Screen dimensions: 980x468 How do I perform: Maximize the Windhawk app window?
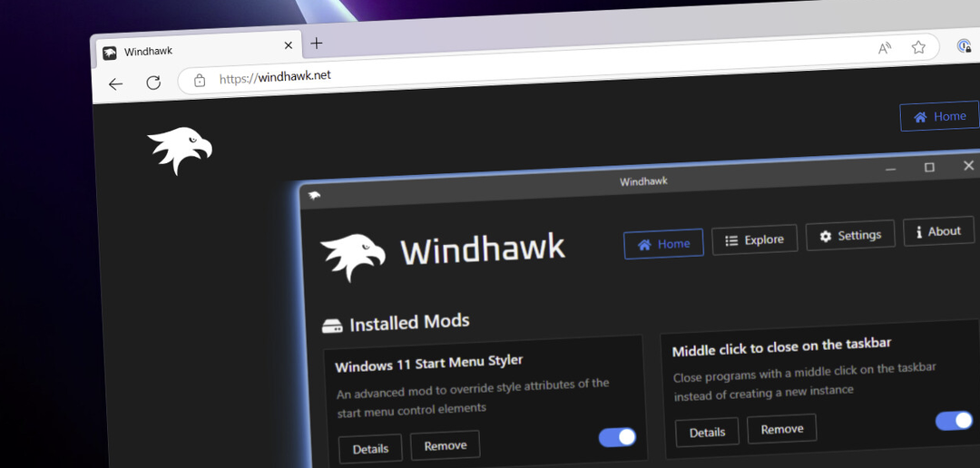pos(929,167)
